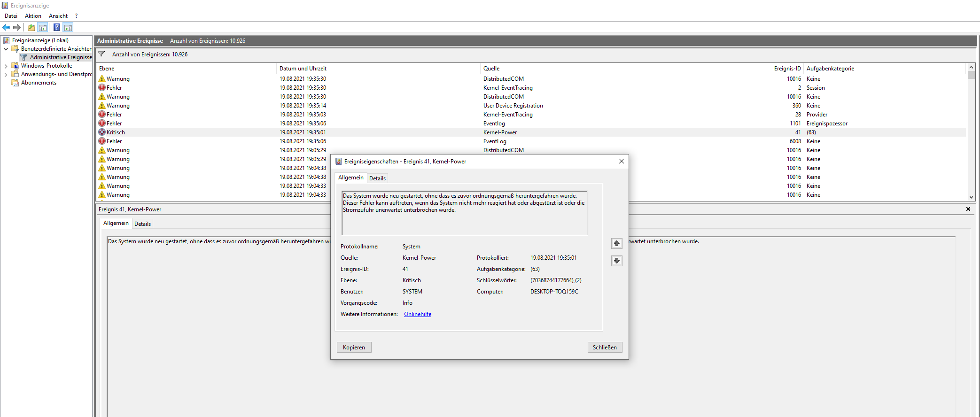
Task: Select the Eventlog 1101 Ereignispozessor row
Action: (x=531, y=124)
